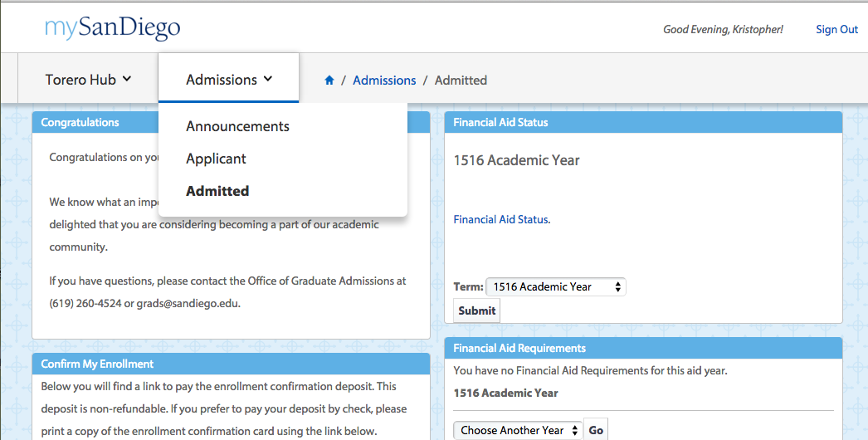Expand the Torero Hub menu chevron
Screen dimensions: 868x440
[127, 79]
